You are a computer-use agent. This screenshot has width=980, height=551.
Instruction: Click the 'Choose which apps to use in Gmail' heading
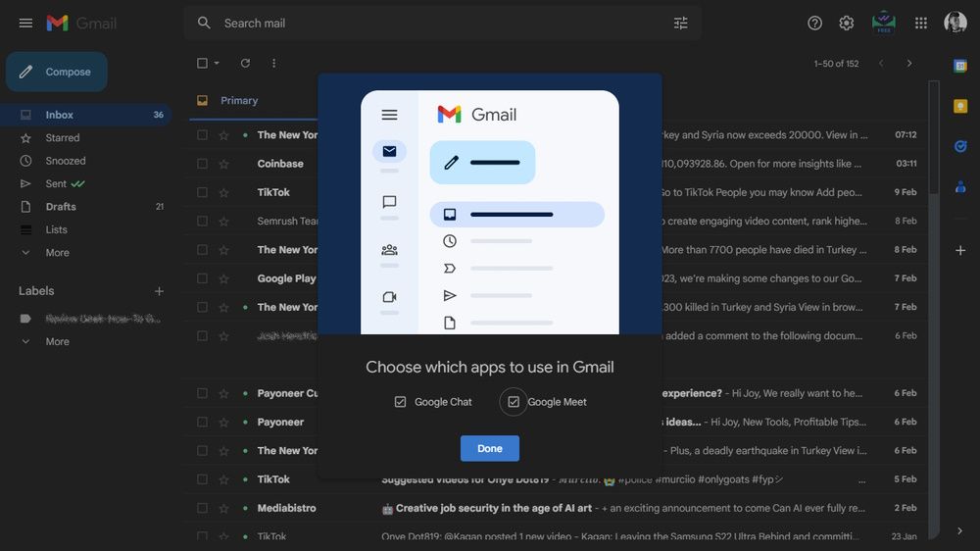pos(489,367)
